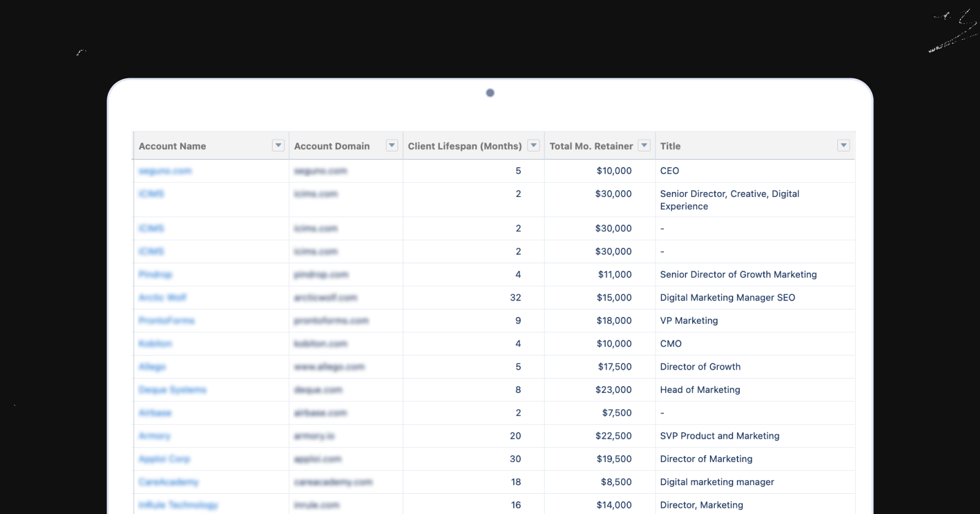Click the lifespan value 30
The image size is (980, 514).
516,459
